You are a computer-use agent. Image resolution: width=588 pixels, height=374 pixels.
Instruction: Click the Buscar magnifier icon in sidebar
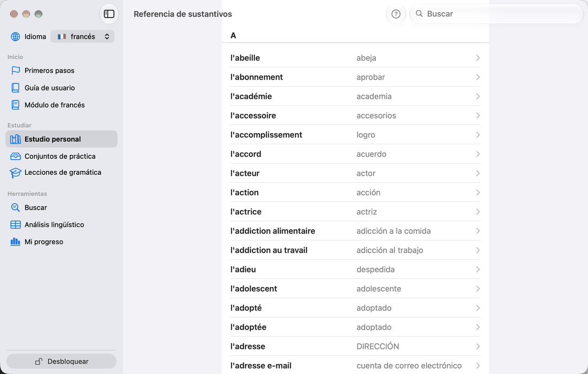[x=16, y=207]
